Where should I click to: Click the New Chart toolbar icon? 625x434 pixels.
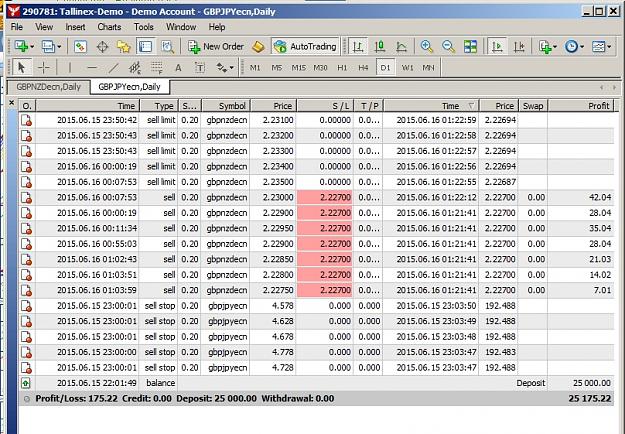(21, 47)
